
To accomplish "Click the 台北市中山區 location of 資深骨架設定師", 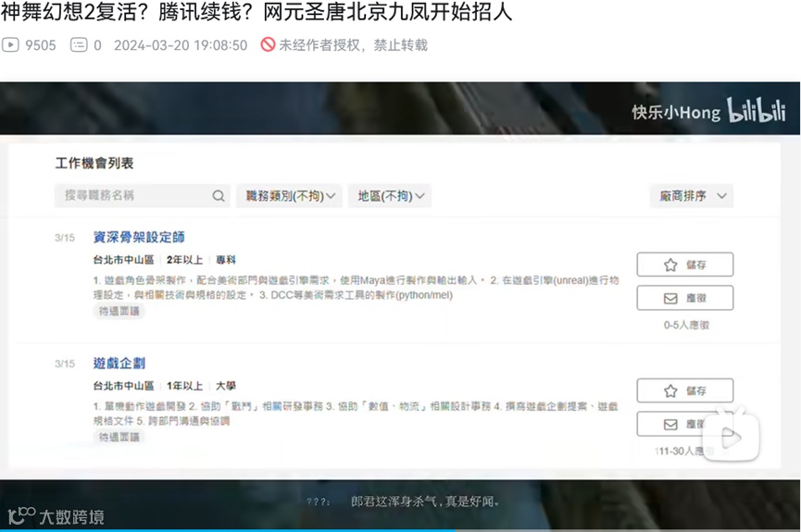I will pos(124,260).
